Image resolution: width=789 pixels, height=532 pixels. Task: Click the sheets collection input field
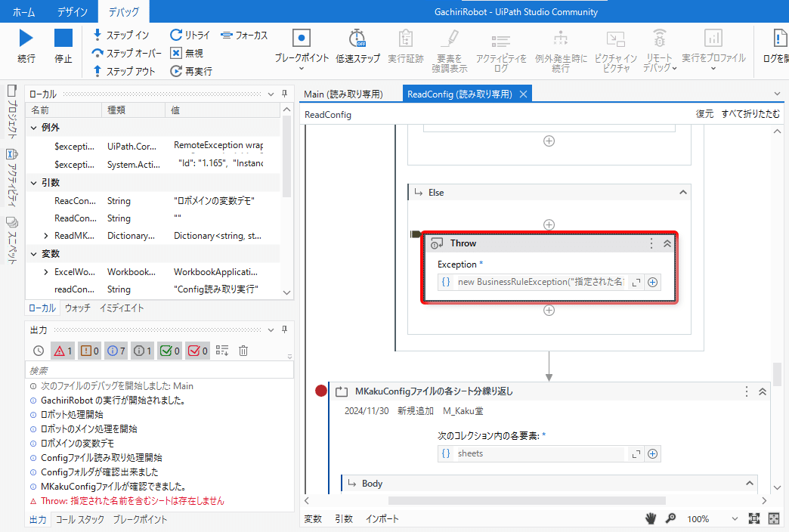coord(540,453)
